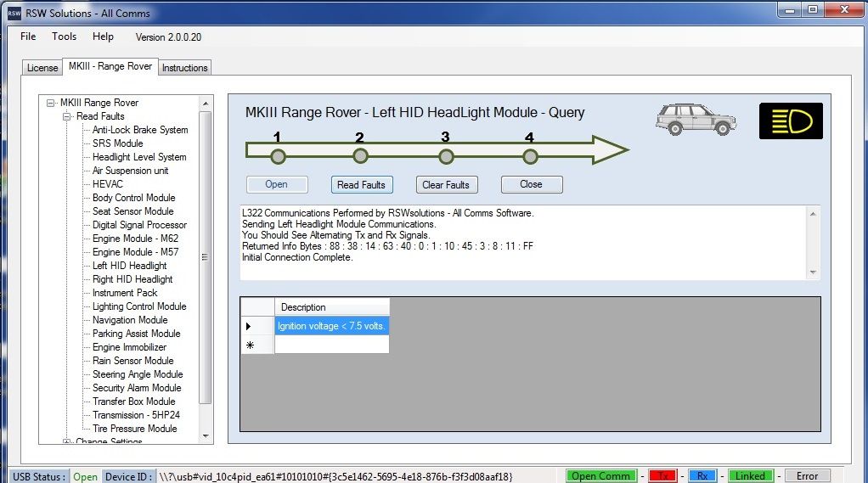Screen dimensions: 868x483
Task: Click the red Tx indicator
Action: [662, 476]
